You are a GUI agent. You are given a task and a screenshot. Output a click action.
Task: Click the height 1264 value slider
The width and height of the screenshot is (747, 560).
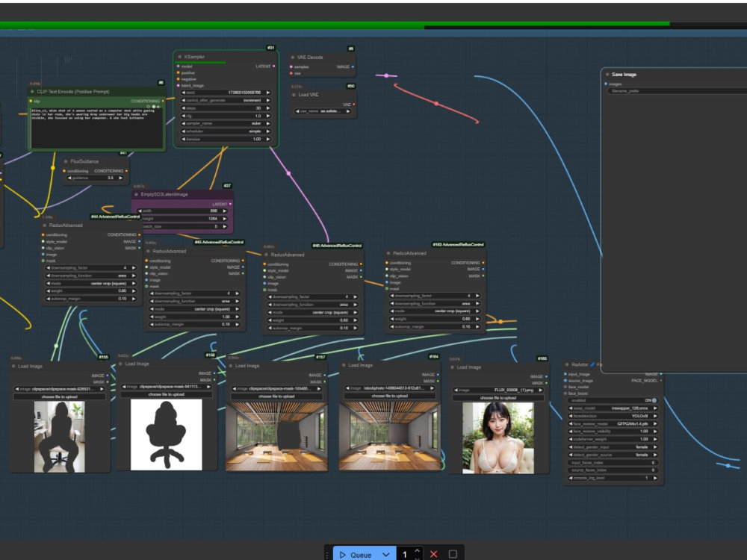click(182, 219)
